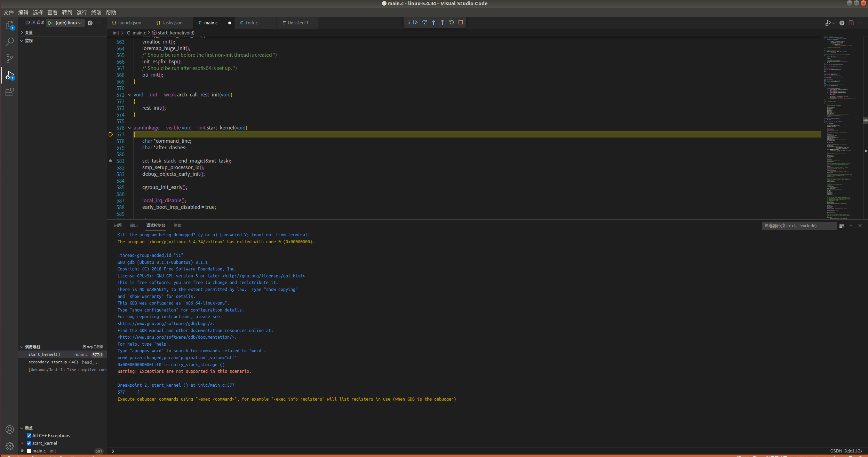
Task: Click the debug console filter input
Action: tap(799, 226)
